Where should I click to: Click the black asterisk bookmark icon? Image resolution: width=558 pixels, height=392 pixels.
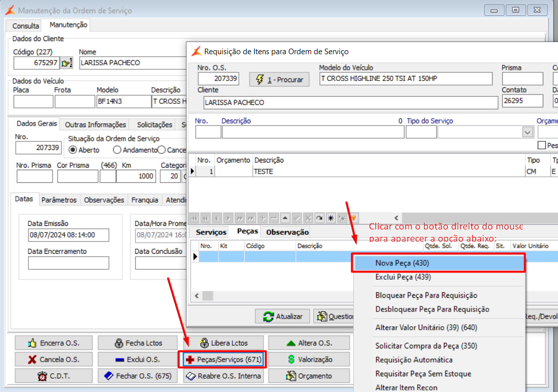[331, 218]
